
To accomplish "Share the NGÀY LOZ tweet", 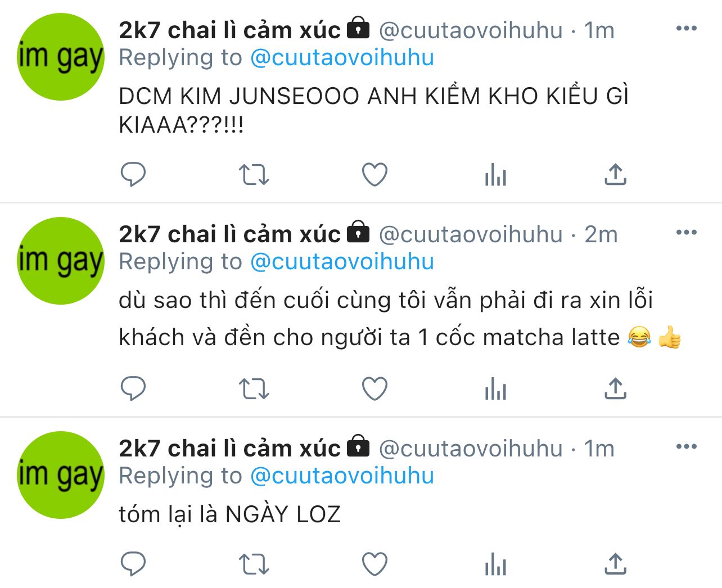I will pyautogui.click(x=616, y=564).
